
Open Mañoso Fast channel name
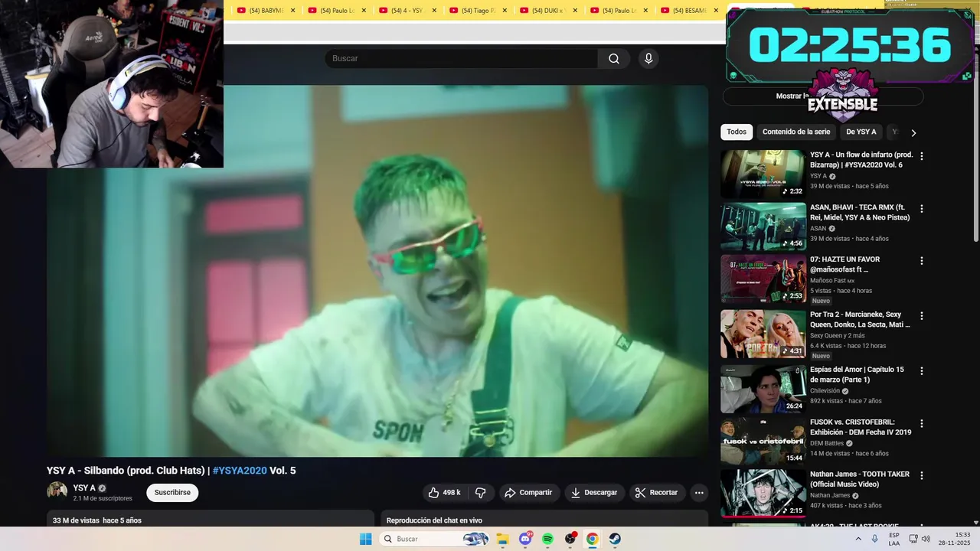(x=828, y=281)
